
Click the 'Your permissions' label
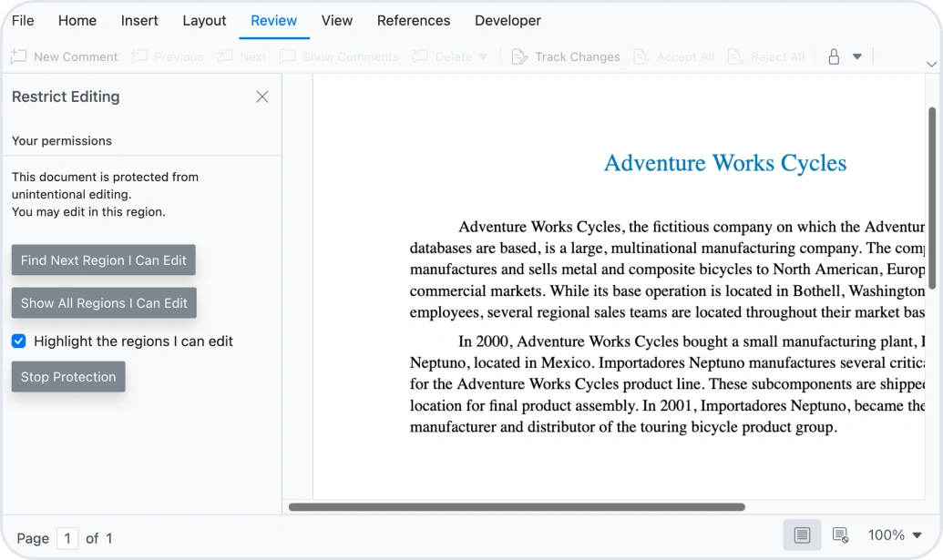click(62, 140)
